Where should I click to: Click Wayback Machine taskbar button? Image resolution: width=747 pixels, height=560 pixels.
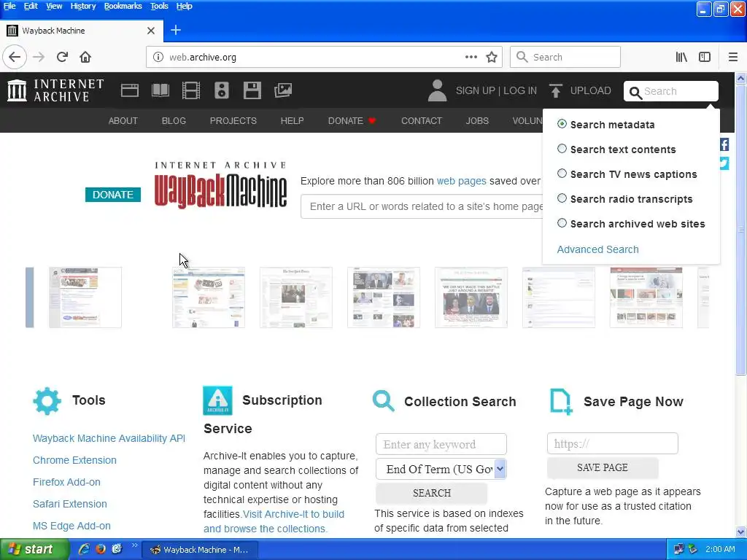(200, 550)
